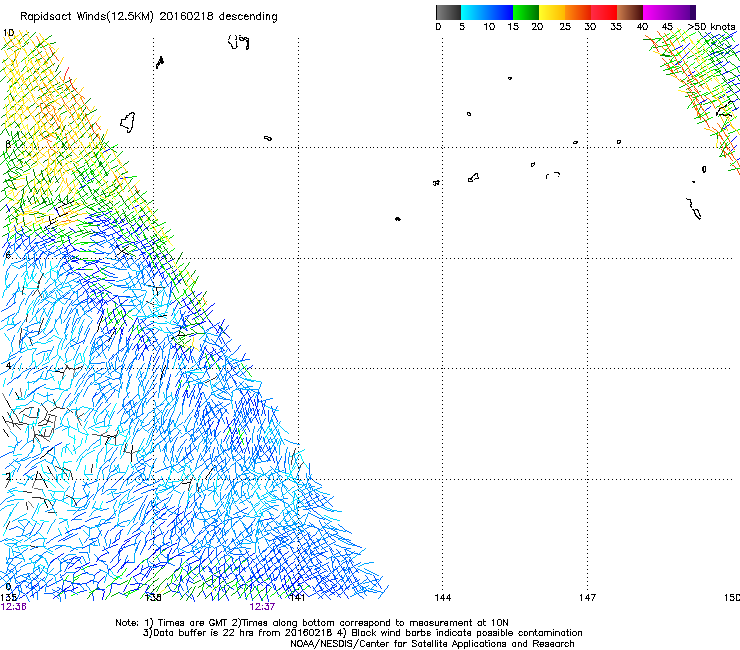This screenshot has width=740, height=650.
Task: Click longitude label '147' on the bottom axis
Action: point(588,598)
